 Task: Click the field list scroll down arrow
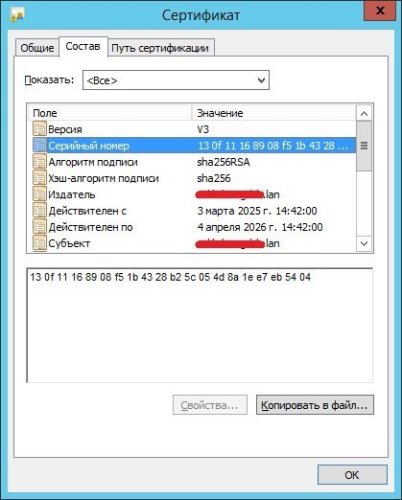pyautogui.click(x=364, y=244)
